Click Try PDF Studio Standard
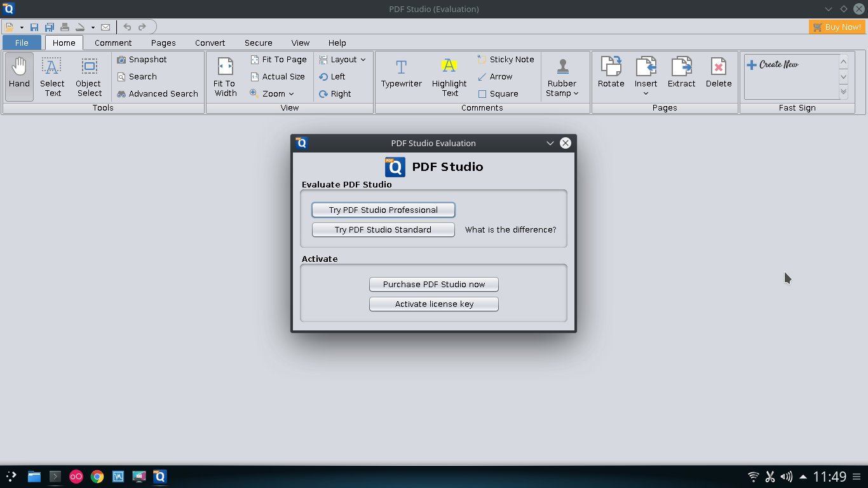Screen dimensions: 868x488 coord(383,229)
